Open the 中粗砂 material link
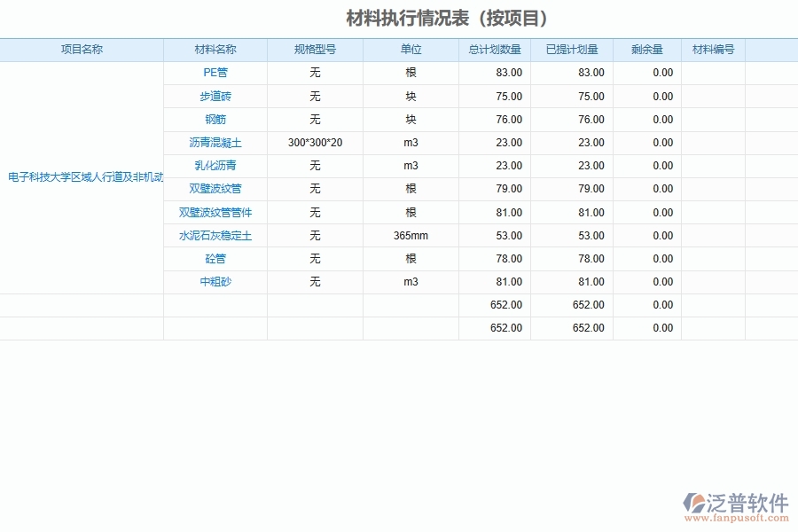The image size is (798, 532). point(215,281)
